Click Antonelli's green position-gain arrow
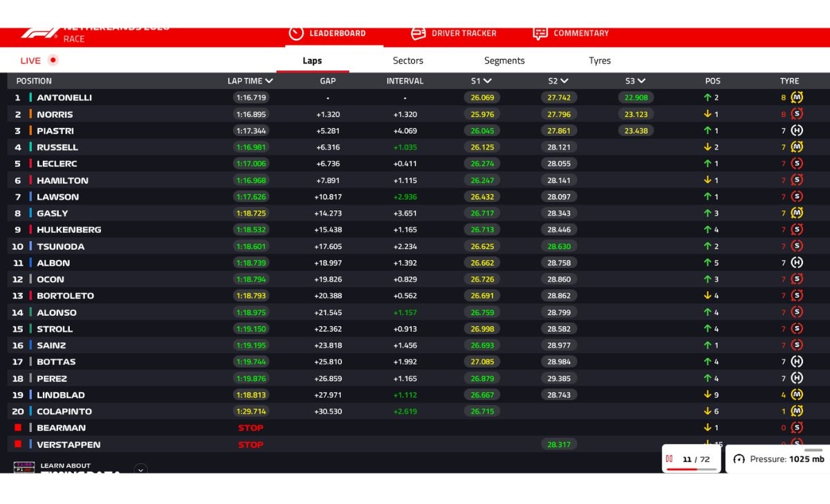The image size is (830, 504). tap(708, 97)
